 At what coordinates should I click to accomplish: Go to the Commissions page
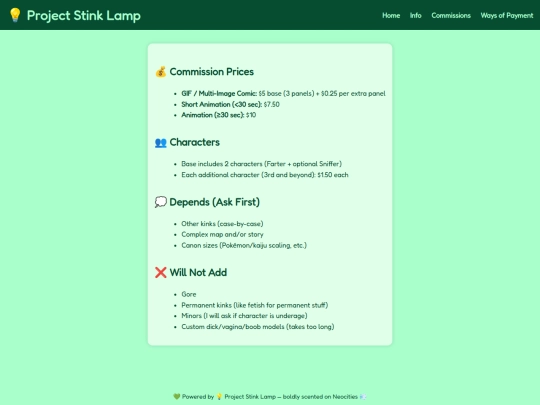(x=451, y=15)
